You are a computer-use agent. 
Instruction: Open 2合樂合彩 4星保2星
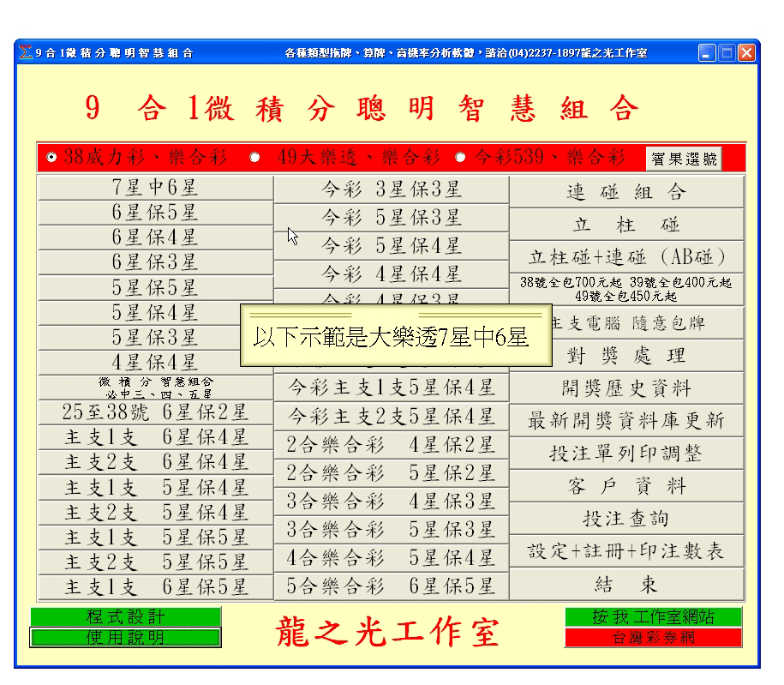point(392,445)
